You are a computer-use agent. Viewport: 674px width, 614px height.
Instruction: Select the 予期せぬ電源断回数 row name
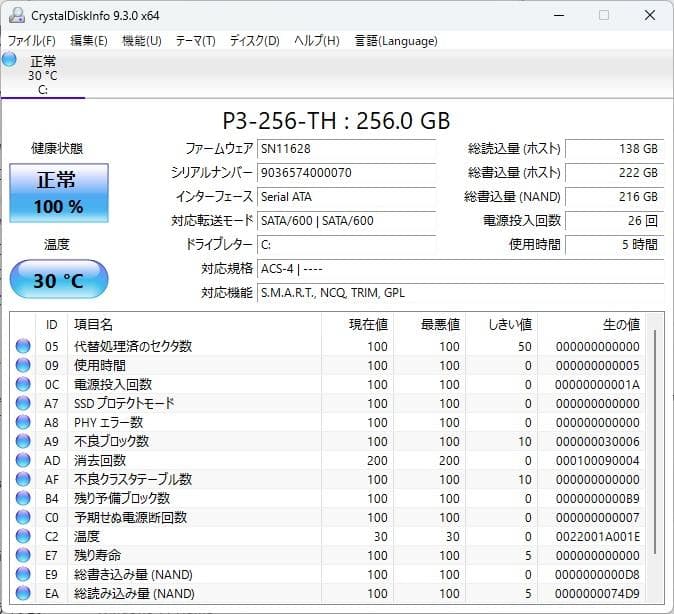pos(130,517)
